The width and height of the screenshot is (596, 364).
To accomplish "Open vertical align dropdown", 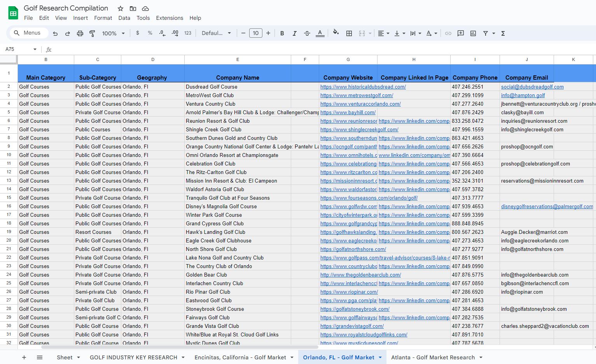I will (400, 33).
